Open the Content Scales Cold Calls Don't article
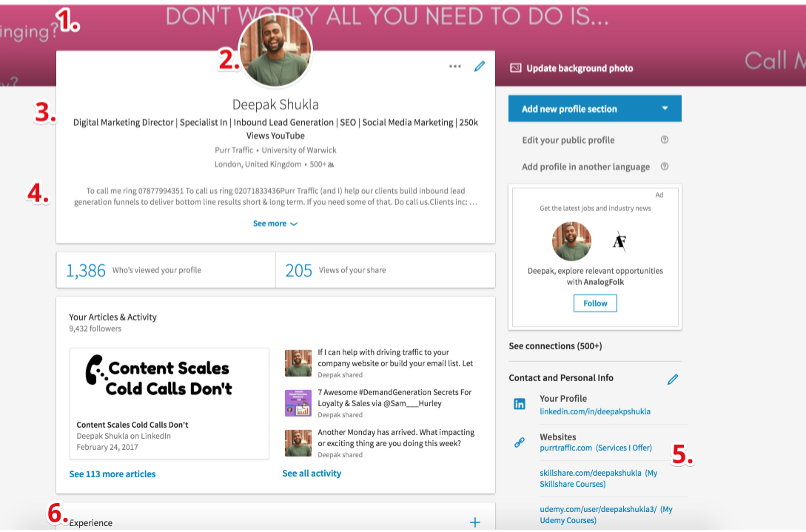806x532 pixels. point(169,403)
